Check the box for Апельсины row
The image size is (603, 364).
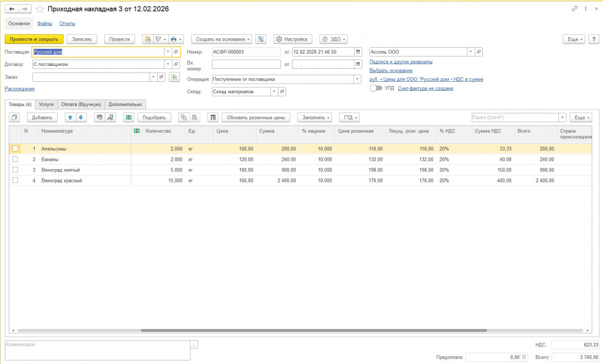click(15, 149)
